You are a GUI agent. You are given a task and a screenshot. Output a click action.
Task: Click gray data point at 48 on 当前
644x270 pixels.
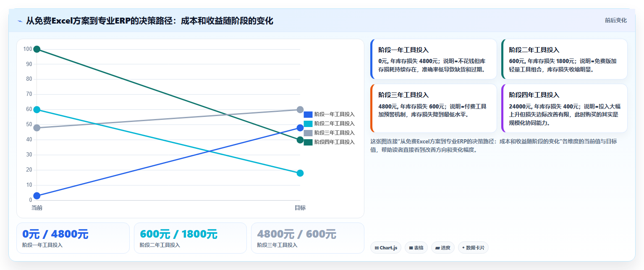37,128
